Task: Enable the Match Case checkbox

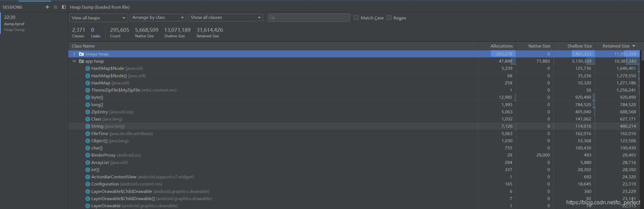Action: tap(356, 18)
